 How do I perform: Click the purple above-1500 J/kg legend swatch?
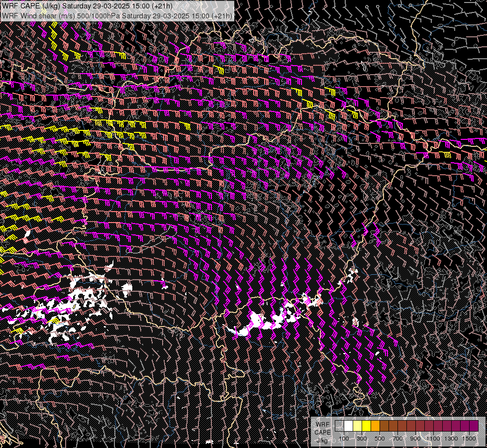tap(474, 426)
